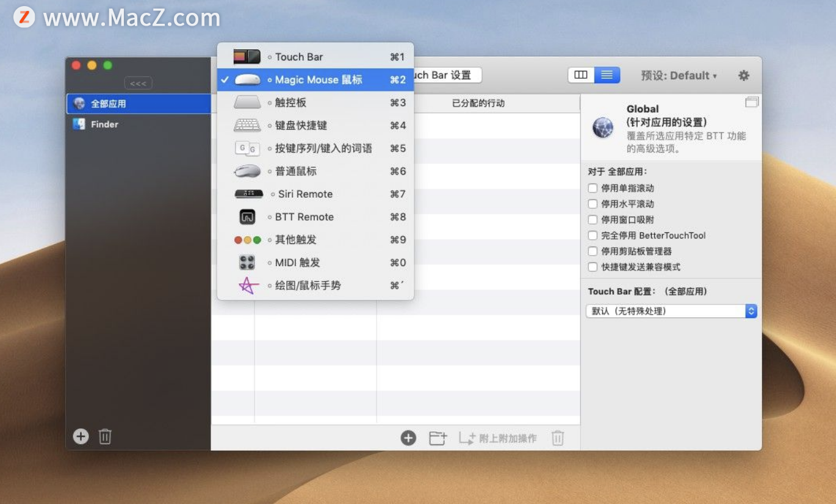Image resolution: width=836 pixels, height=504 pixels.
Task: Click the Touch Bar 设置 button
Action: point(447,75)
